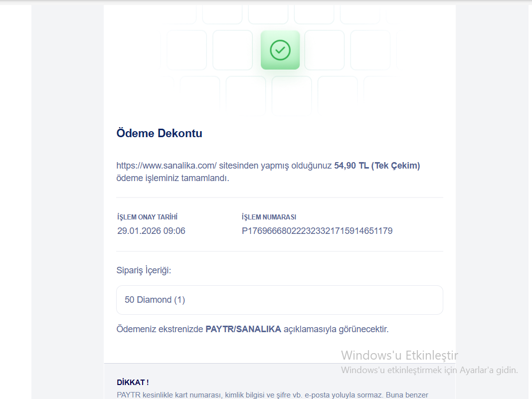Viewport: 532px width, 399px height.
Task: Click the "İŞLEM ONAY TARİHİ" label
Action: (147, 217)
